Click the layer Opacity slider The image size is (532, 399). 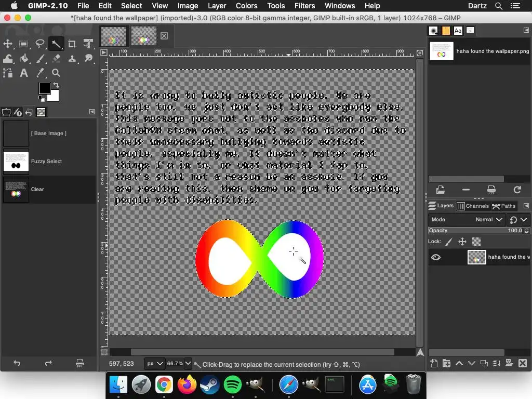tap(476, 231)
